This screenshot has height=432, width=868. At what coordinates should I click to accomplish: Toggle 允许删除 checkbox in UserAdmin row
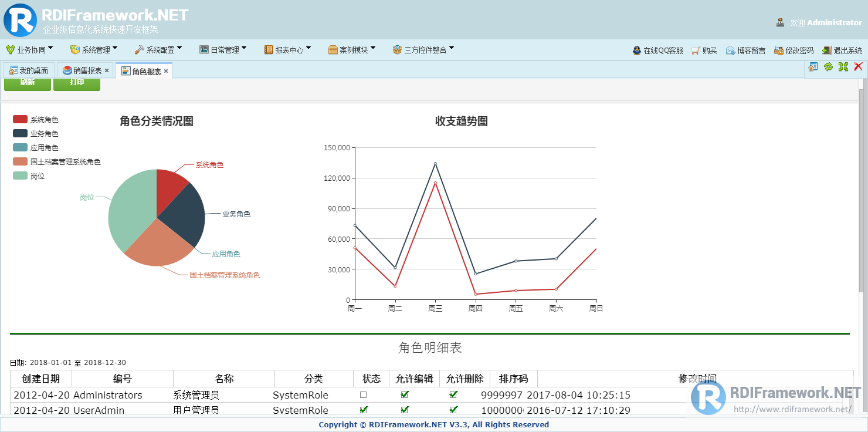point(453,409)
